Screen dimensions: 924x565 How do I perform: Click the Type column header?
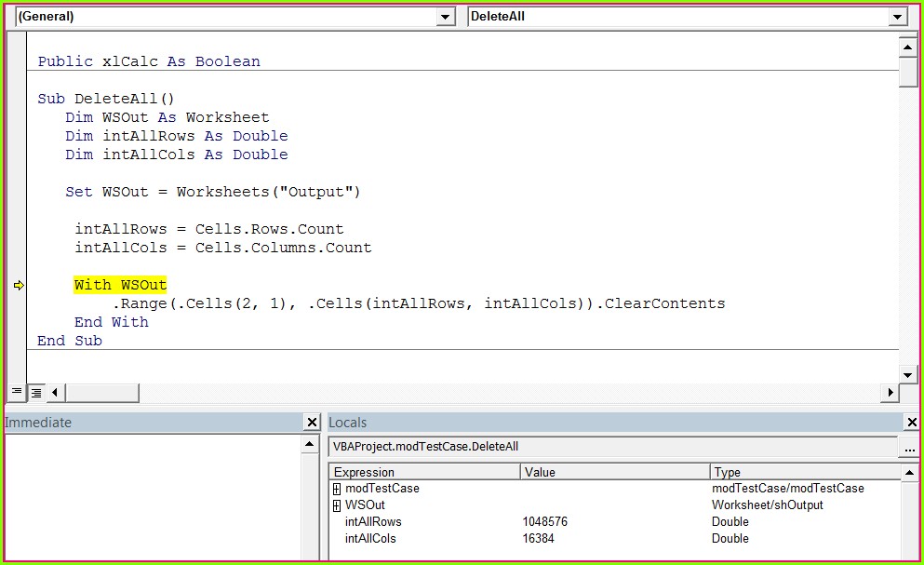pos(805,472)
